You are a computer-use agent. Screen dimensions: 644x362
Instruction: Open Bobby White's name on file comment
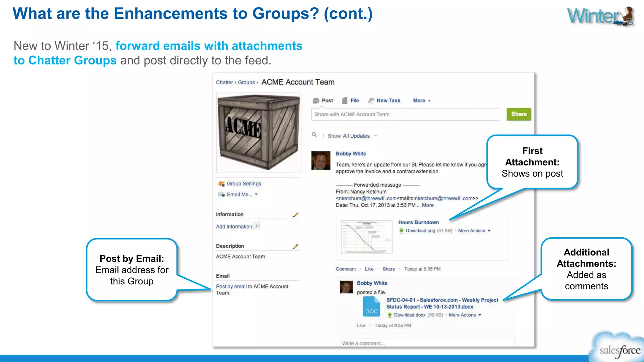(372, 283)
